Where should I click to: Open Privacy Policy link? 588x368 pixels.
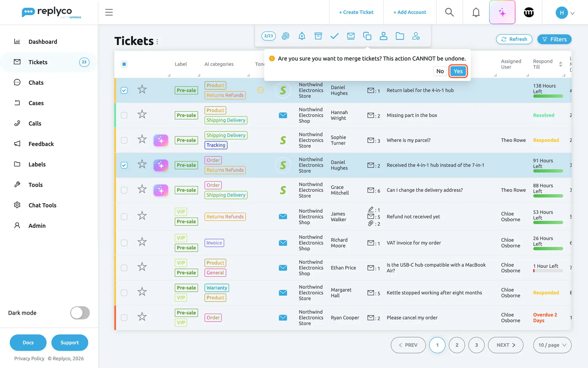pos(29,359)
